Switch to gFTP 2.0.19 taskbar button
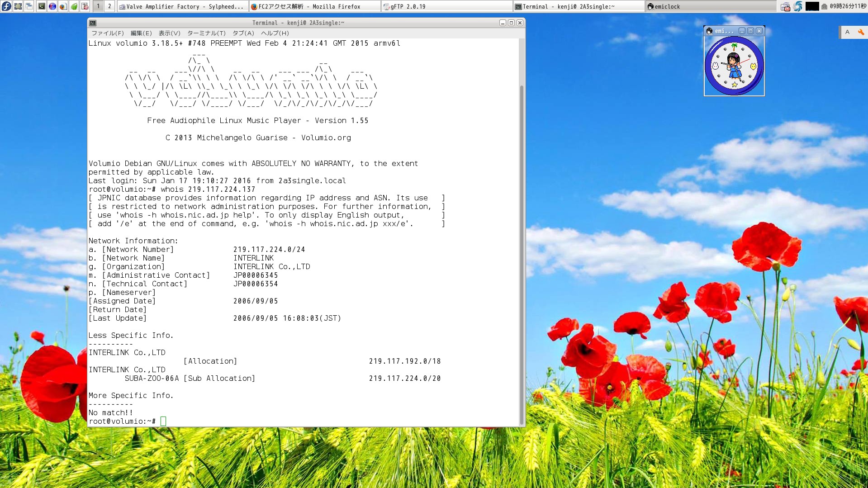This screenshot has height=488, width=868. point(447,6)
